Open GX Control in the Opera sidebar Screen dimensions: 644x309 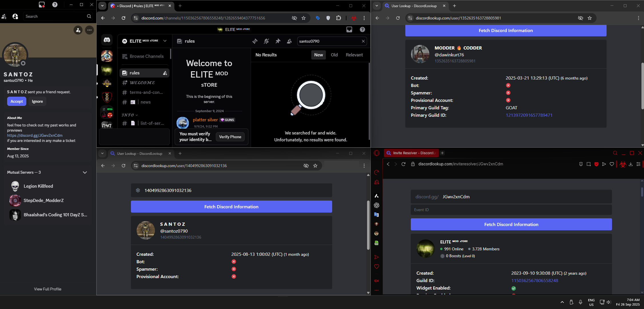coord(376,172)
